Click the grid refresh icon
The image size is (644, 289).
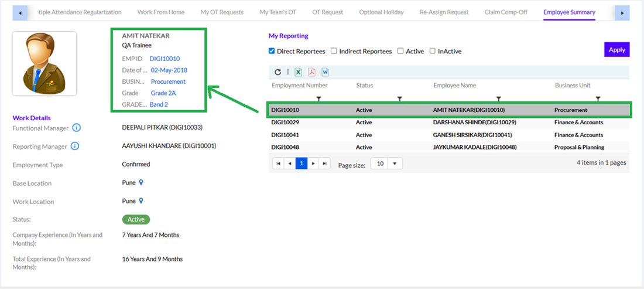(x=278, y=72)
